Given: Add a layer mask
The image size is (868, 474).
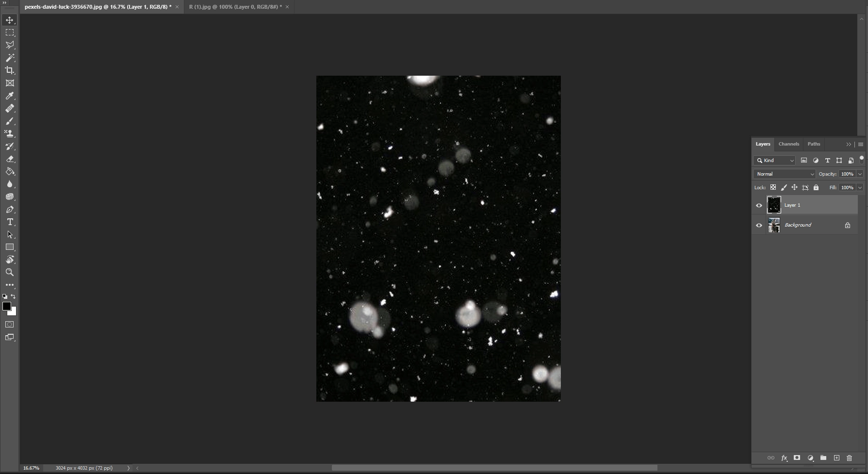Looking at the screenshot, I should point(797,458).
